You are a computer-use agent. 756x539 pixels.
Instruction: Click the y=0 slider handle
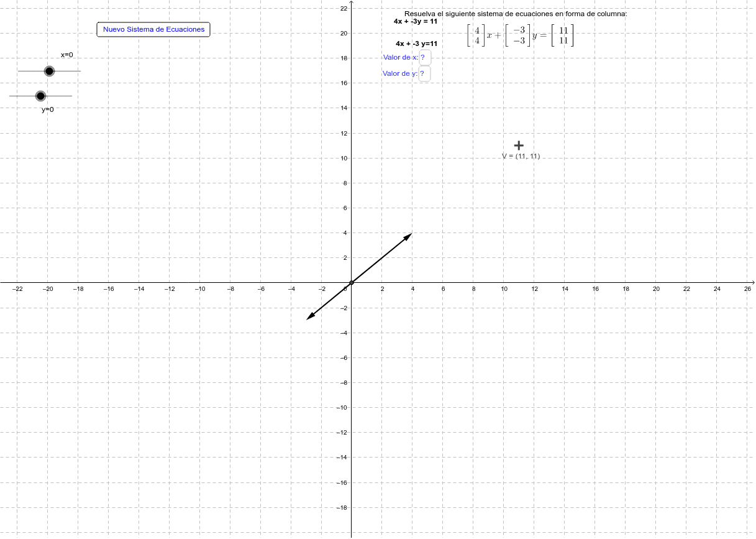click(x=40, y=96)
